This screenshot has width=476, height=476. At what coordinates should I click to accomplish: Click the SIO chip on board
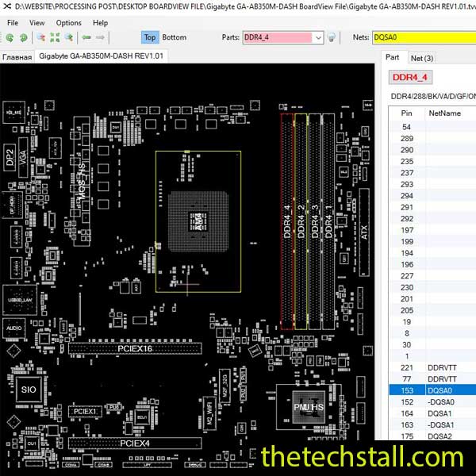point(29,390)
